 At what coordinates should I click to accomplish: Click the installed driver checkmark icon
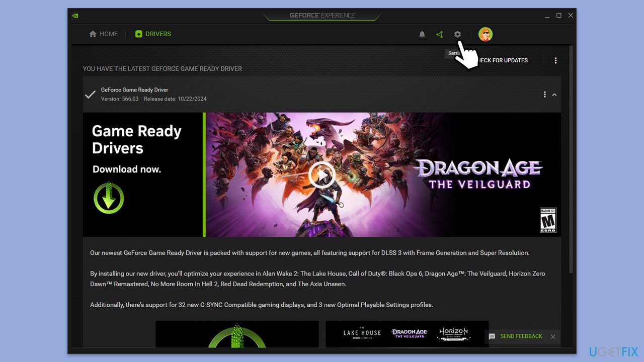[x=90, y=95]
